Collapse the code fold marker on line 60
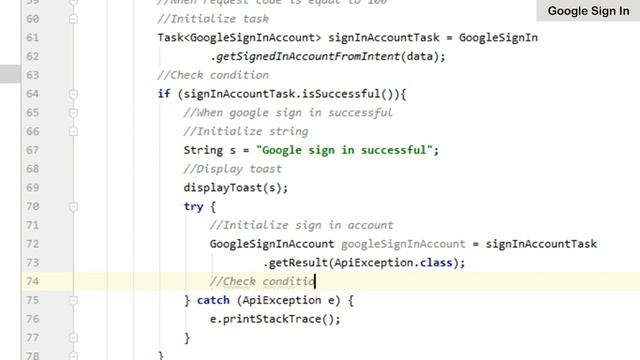 click(x=73, y=19)
